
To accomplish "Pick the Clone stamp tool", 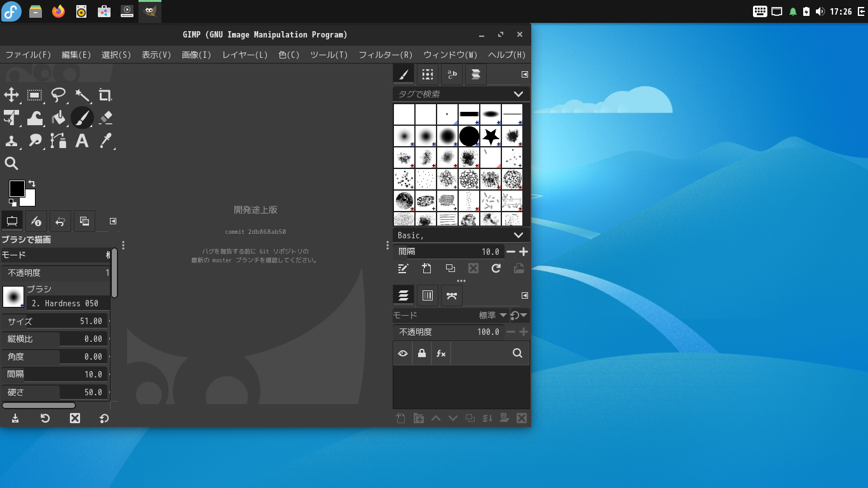I will (11, 140).
